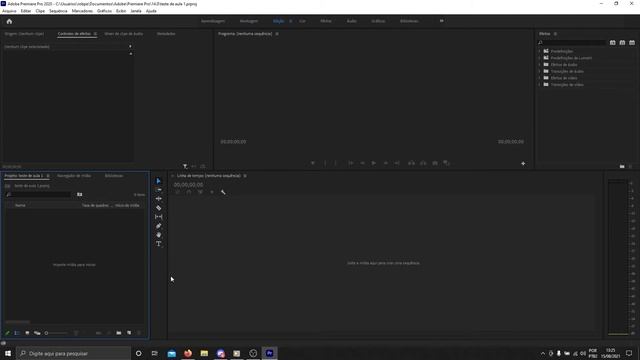Select the Ripple Edit tool

[x=158, y=199]
